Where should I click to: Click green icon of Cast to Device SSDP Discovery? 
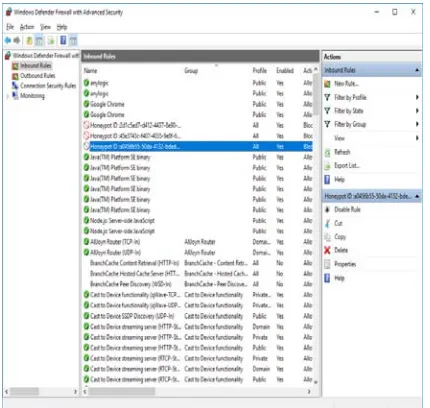(86, 316)
